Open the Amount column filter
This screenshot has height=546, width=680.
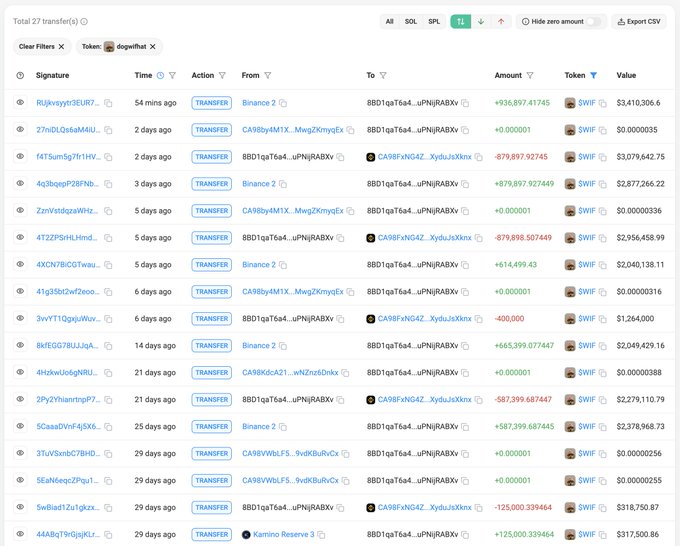click(x=530, y=75)
